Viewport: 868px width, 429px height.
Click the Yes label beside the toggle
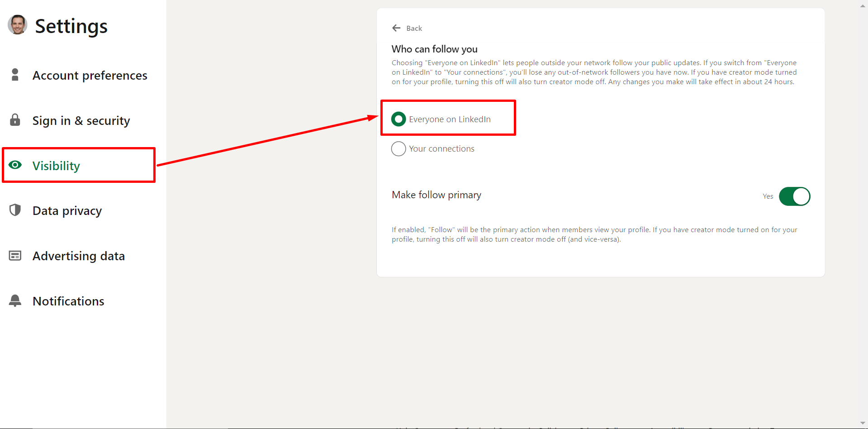point(768,196)
